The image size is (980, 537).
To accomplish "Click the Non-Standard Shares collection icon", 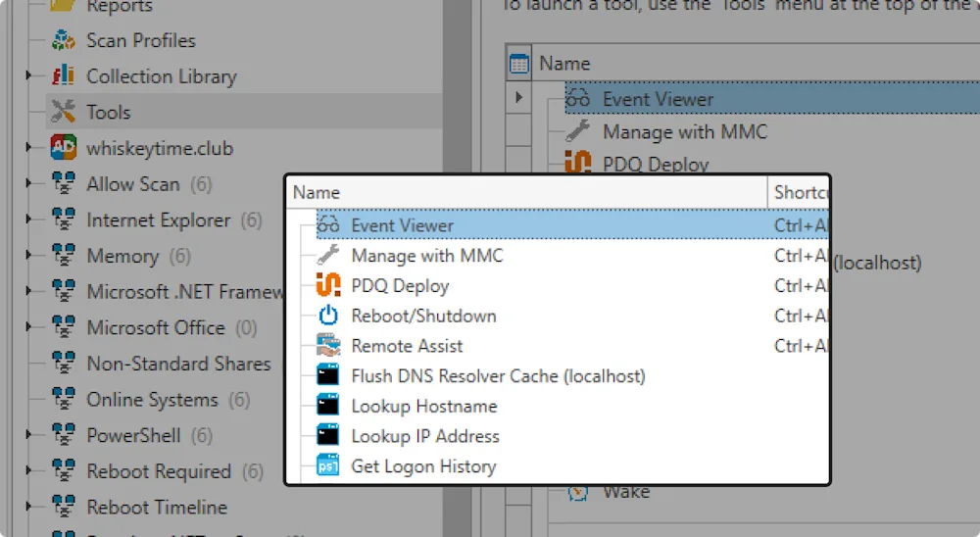I will coord(63,363).
